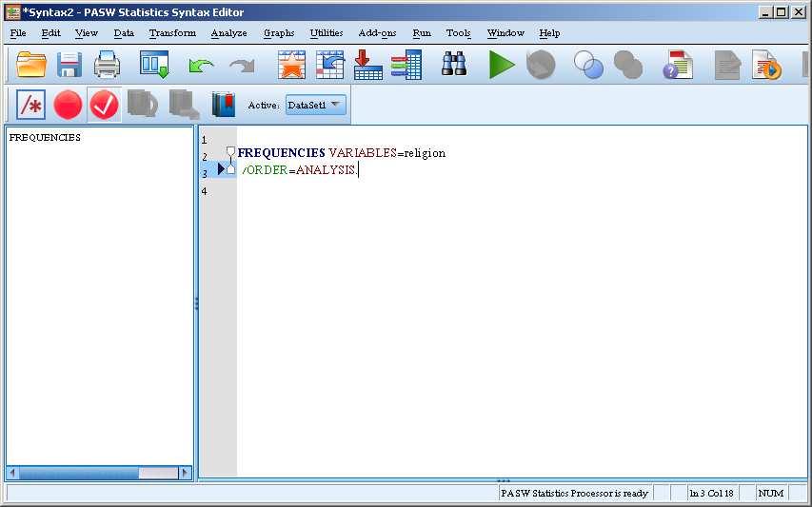Click the 'ln 3 Col 18' status indicator

(x=711, y=494)
